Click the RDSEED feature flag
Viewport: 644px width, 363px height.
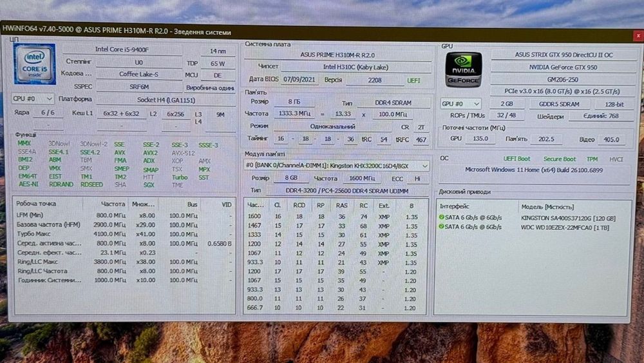[x=91, y=184]
